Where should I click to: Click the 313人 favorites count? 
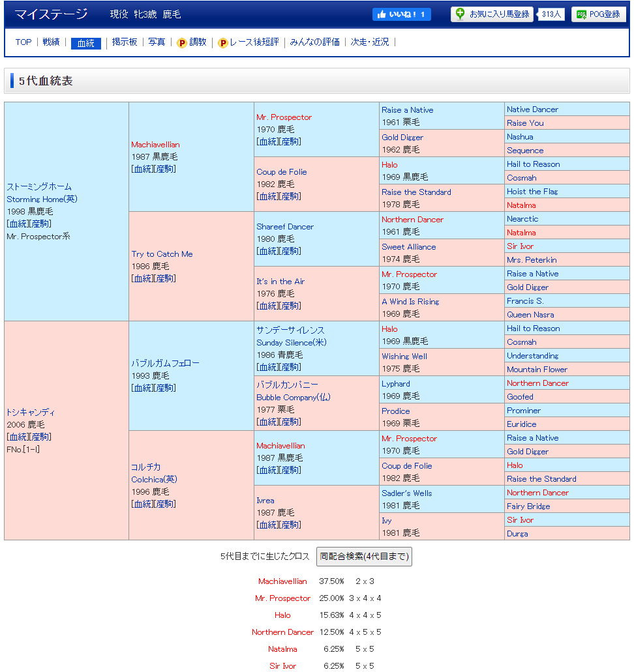point(551,14)
